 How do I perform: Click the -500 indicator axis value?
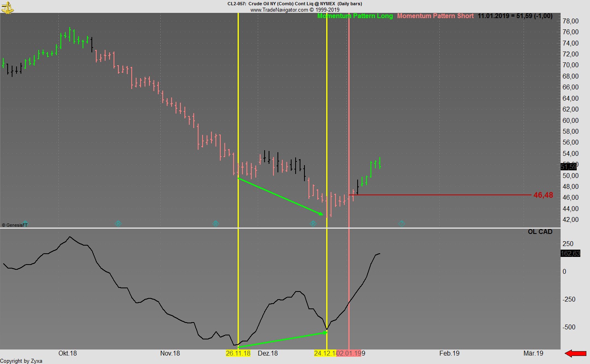pyautogui.click(x=569, y=327)
